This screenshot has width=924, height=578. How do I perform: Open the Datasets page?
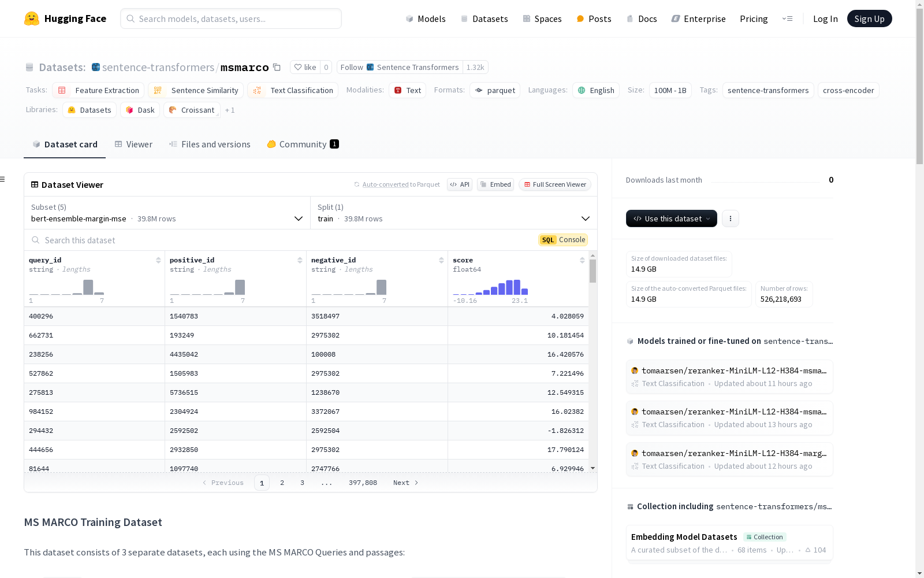(484, 18)
